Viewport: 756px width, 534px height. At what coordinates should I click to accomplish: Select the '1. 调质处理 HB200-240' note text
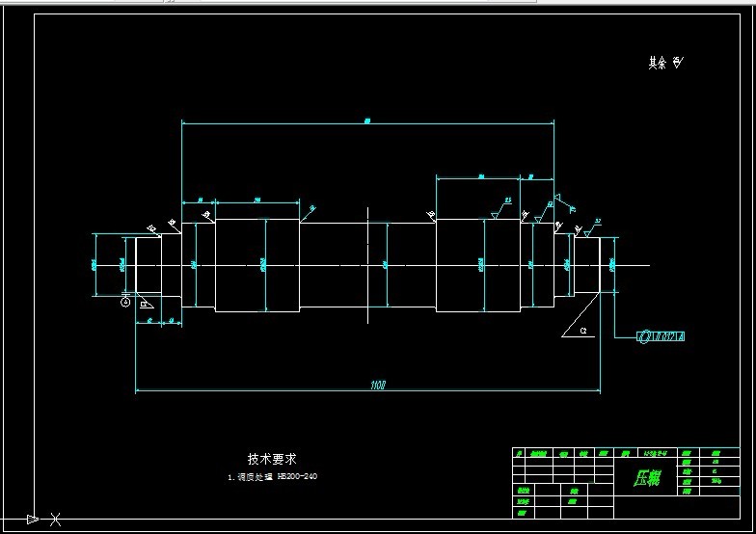(272, 476)
